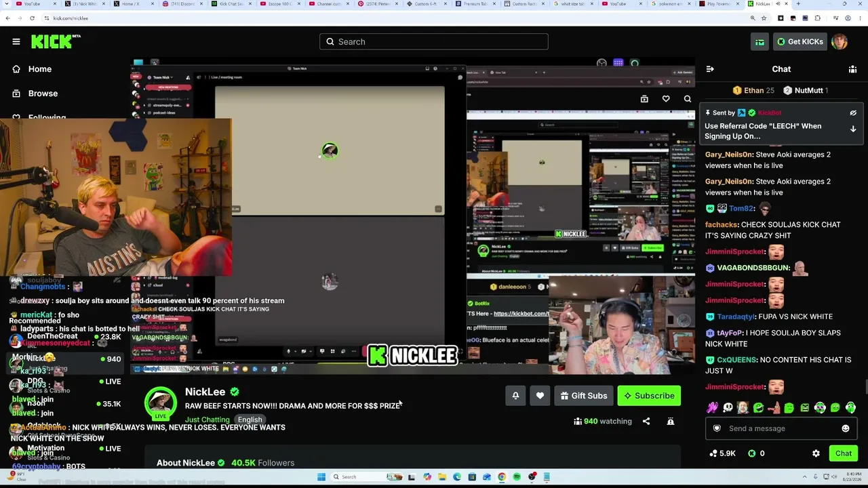Screen dimensions: 868x488
Task: Click the 40.5K Followers count
Action: (262, 463)
